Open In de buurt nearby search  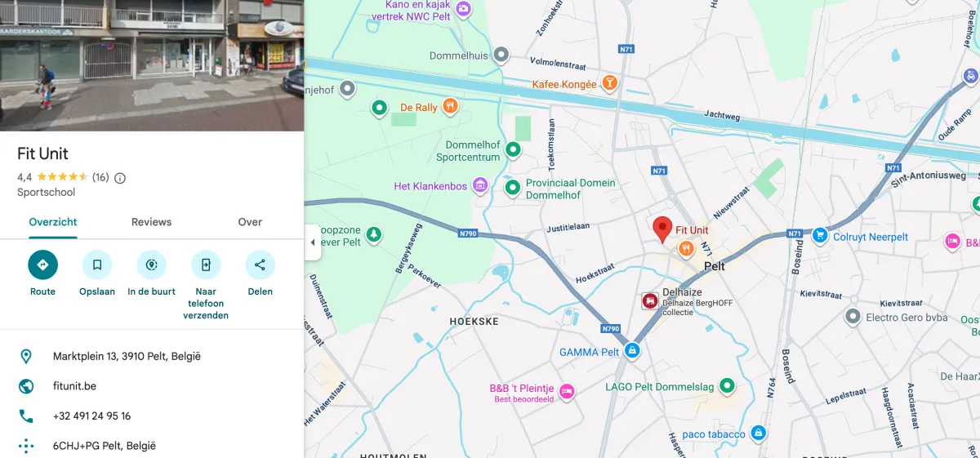click(151, 265)
